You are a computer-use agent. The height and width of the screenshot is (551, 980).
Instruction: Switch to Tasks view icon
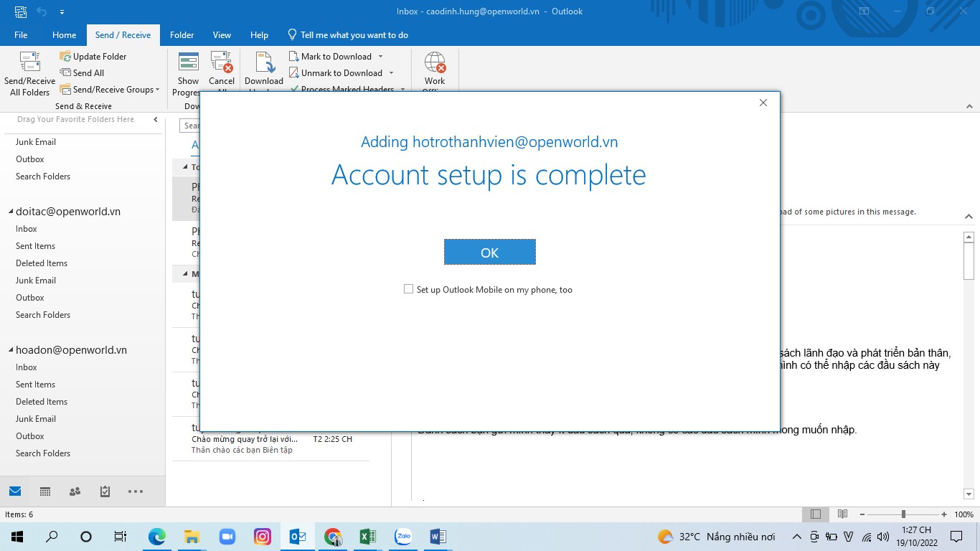pos(105,491)
